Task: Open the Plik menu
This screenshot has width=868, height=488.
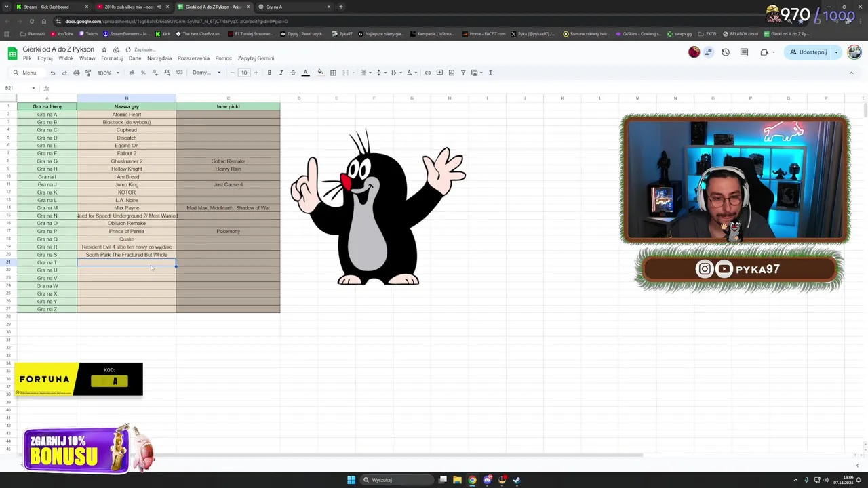Action: coord(27,58)
